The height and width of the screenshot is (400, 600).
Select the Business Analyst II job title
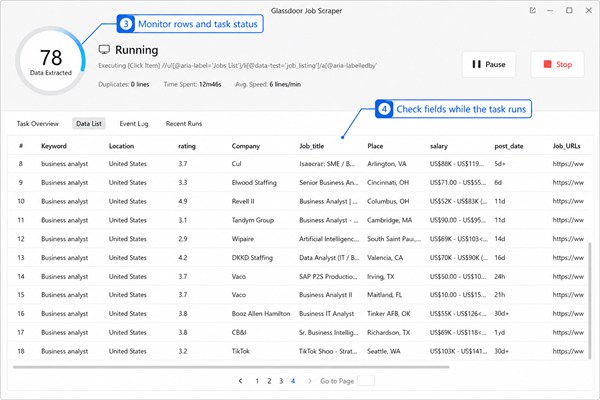point(326,295)
